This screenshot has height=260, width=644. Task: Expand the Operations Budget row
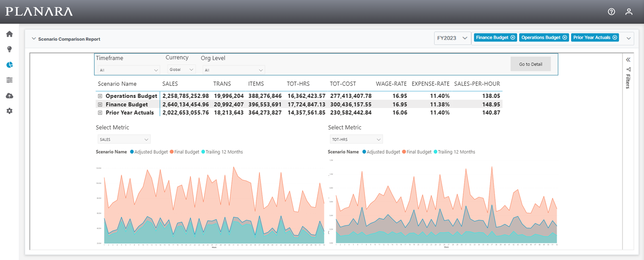point(100,96)
